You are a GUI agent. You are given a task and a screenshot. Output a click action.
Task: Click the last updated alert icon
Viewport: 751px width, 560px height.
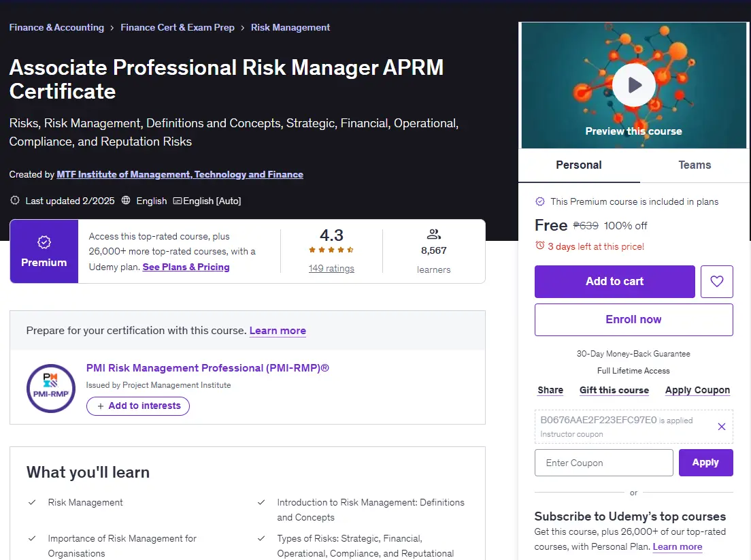(x=15, y=200)
